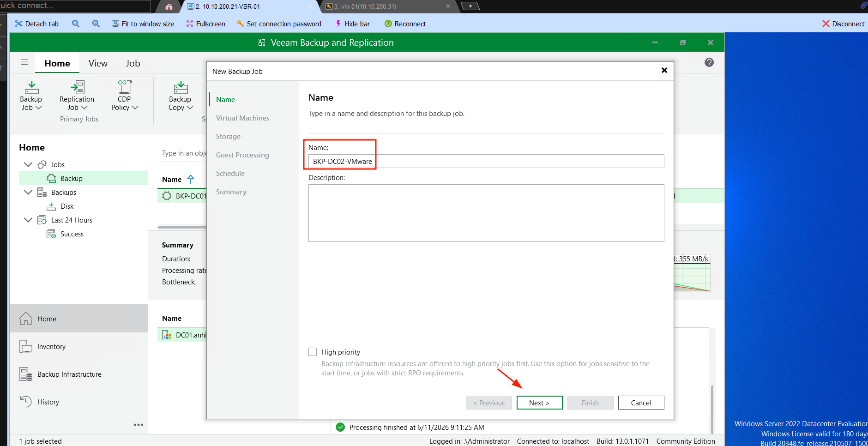Open the Replication Job ribbon button
This screenshot has height=446, width=868.
click(x=77, y=96)
